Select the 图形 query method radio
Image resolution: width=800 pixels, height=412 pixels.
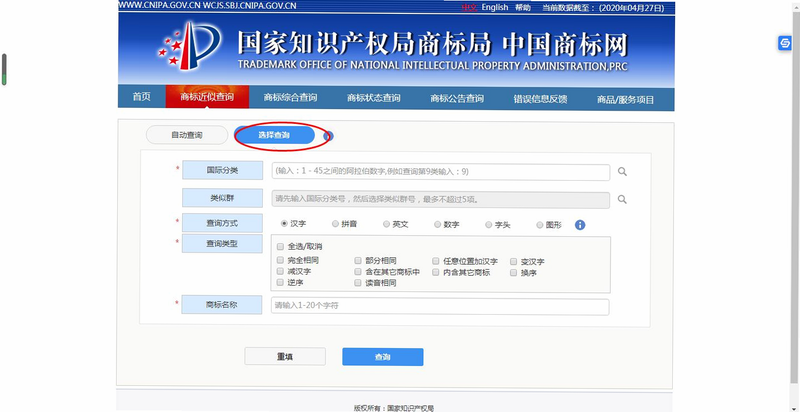539,224
